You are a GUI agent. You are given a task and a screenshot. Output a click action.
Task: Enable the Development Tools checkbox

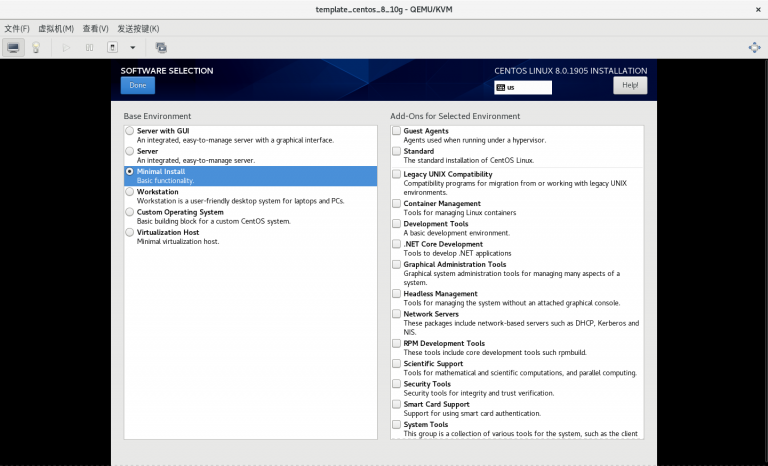(396, 223)
